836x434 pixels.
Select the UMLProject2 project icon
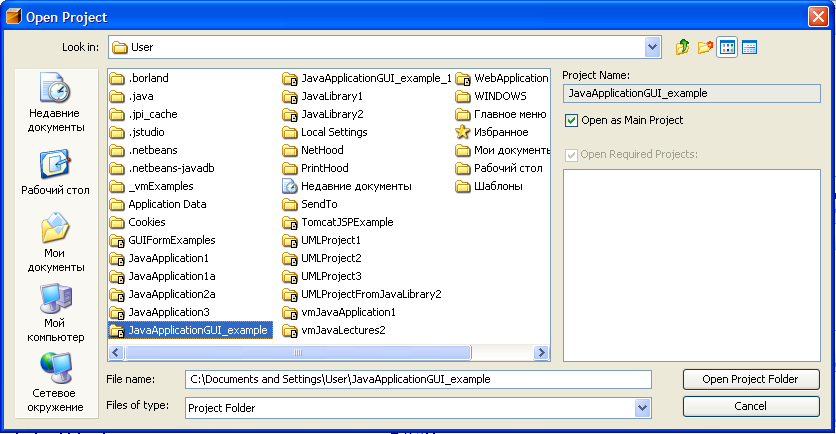[x=290, y=259]
